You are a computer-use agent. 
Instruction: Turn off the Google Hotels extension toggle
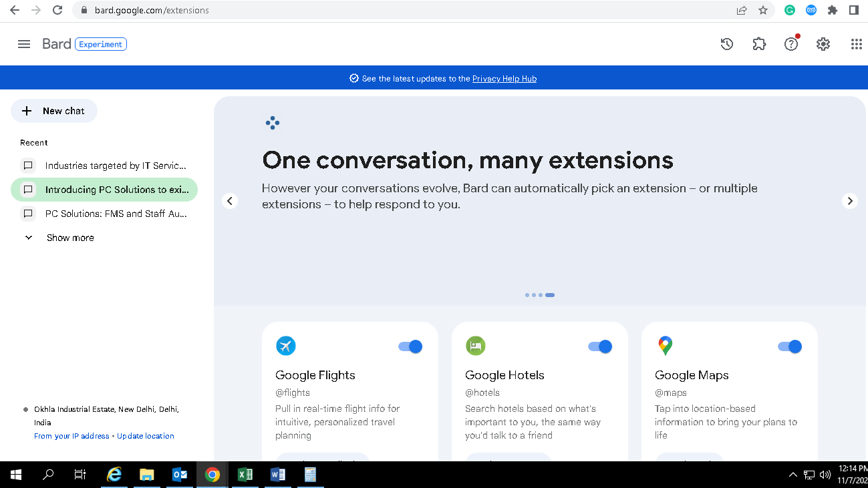tap(600, 346)
